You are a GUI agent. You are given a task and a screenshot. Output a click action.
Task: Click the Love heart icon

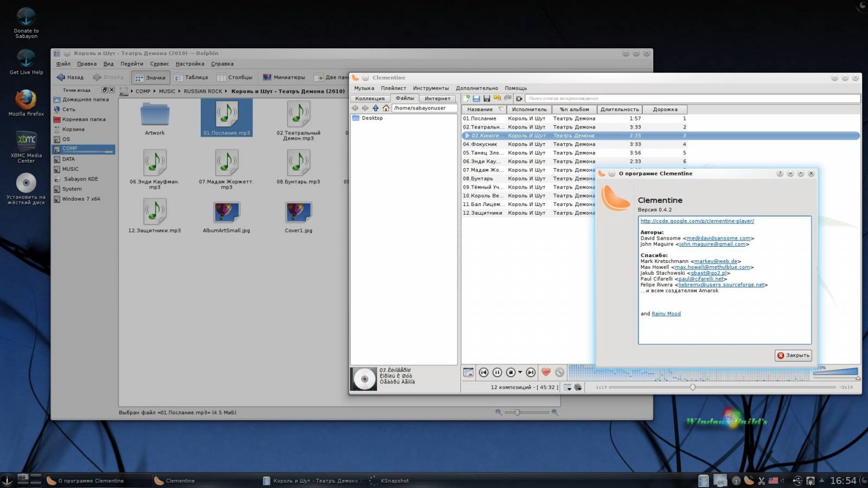[x=546, y=372]
